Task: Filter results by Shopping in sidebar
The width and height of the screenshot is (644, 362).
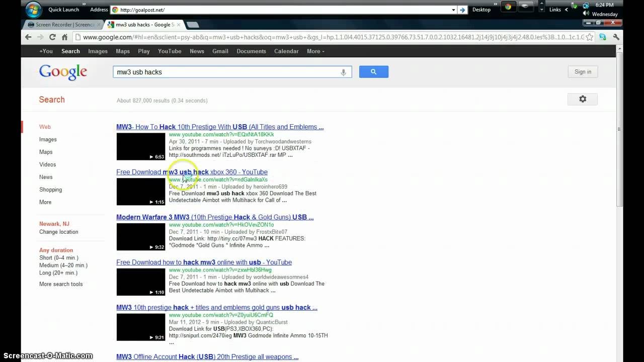Action: (x=50, y=190)
